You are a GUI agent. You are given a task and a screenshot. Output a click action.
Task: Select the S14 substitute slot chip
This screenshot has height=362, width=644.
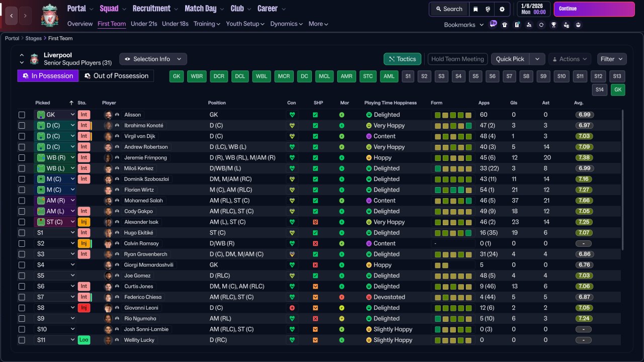[x=600, y=90]
